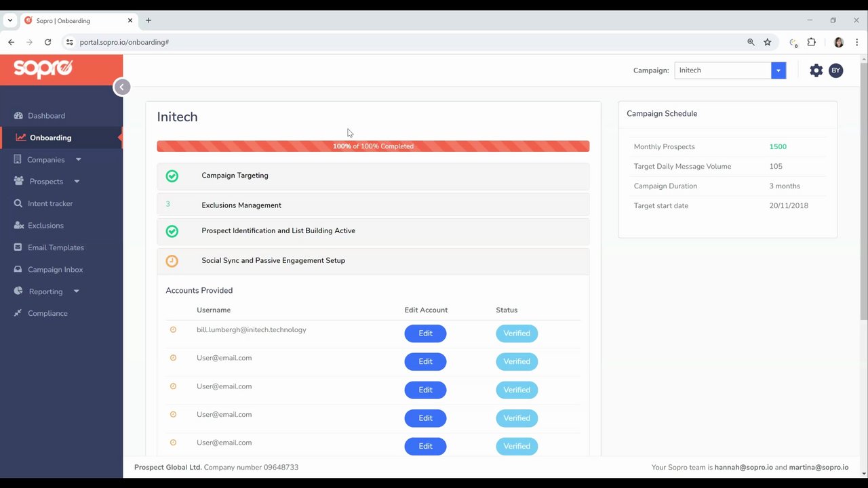Close the Sopro Onboarding tab
The image size is (868, 488).
[130, 20]
